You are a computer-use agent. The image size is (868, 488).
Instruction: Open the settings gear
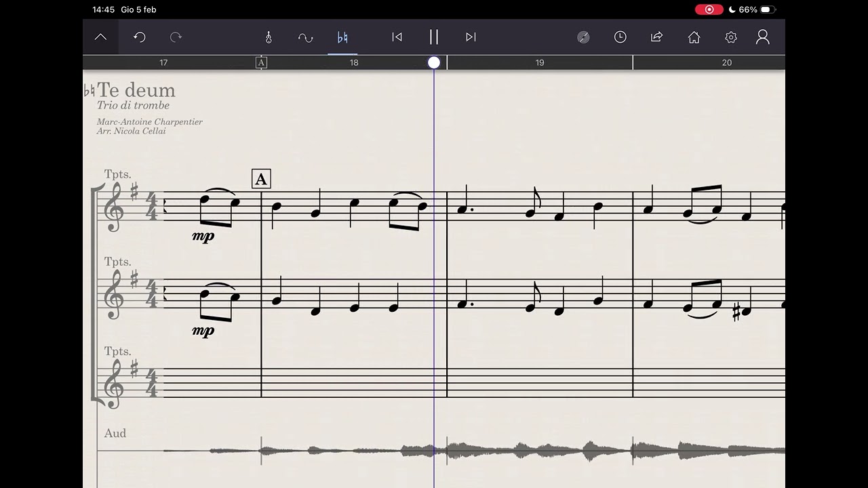click(x=731, y=37)
